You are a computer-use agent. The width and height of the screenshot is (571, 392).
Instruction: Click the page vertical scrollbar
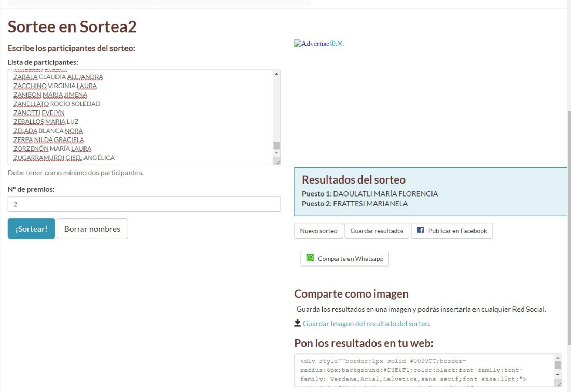pos(569,228)
